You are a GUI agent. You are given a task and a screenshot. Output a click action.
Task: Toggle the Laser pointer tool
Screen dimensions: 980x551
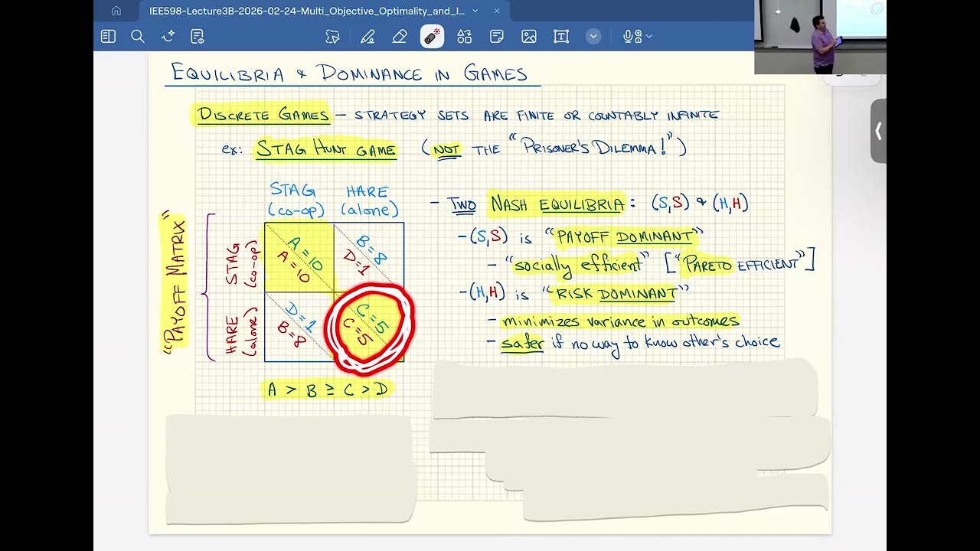[x=433, y=36]
